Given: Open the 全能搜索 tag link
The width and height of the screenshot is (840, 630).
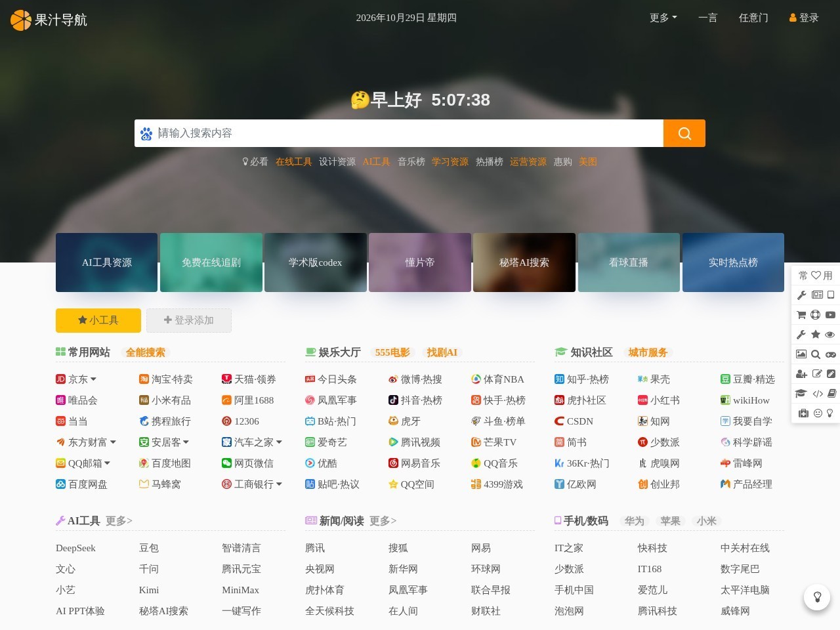Looking at the screenshot, I should point(146,352).
